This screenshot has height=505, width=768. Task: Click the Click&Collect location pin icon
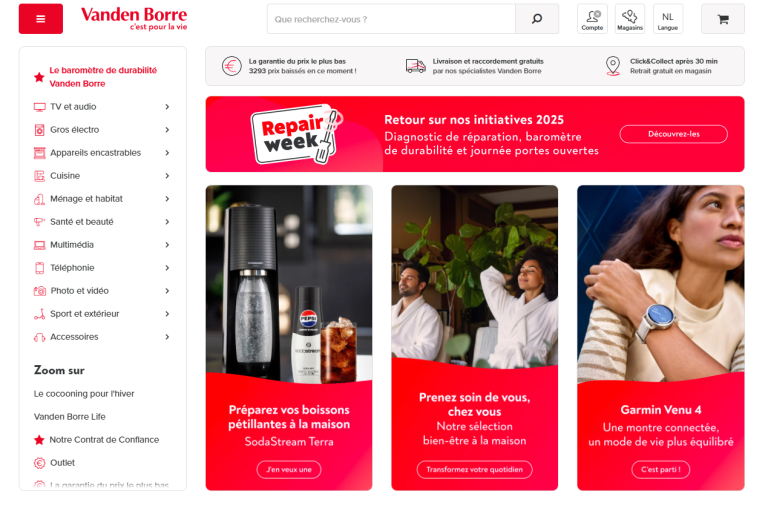pos(612,66)
